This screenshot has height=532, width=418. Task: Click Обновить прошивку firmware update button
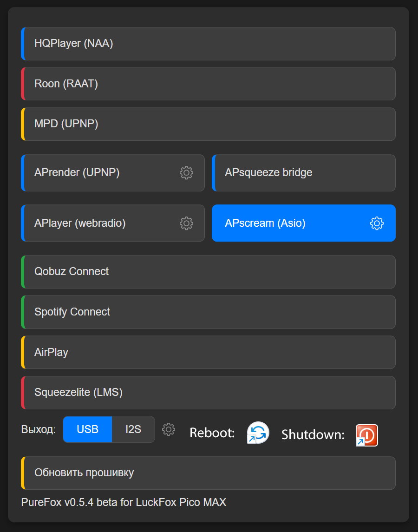click(x=208, y=473)
